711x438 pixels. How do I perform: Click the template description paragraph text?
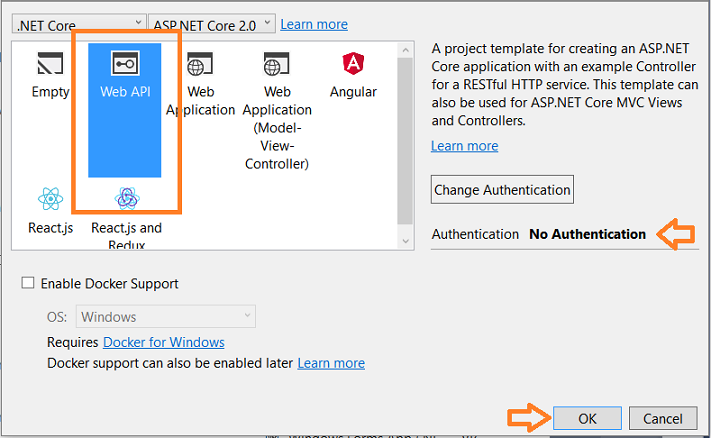(x=565, y=84)
